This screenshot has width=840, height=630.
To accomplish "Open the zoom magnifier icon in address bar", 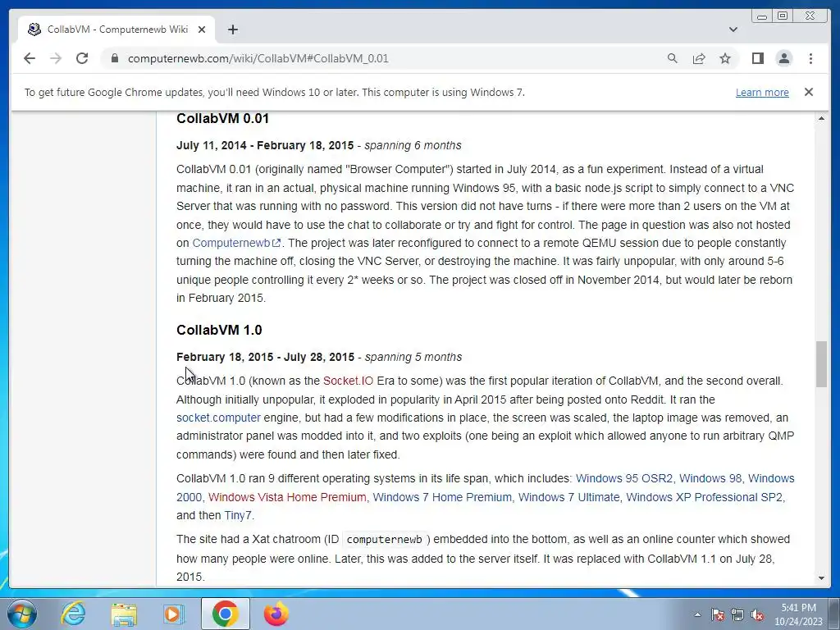I will click(x=673, y=58).
